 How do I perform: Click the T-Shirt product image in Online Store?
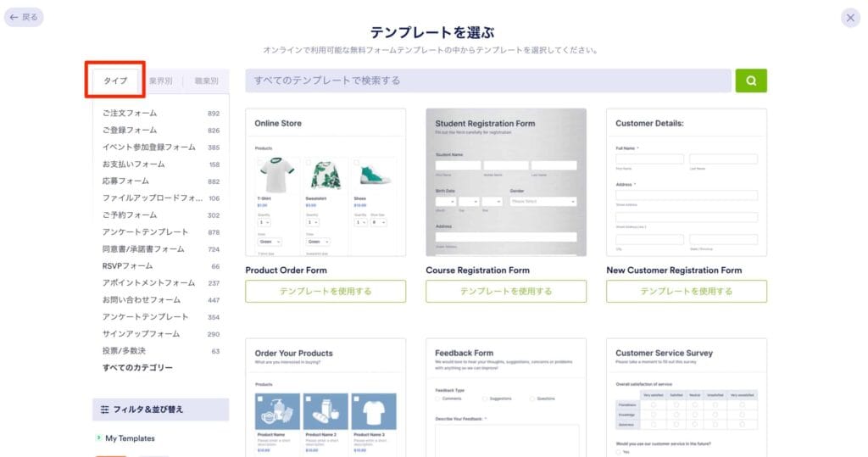[277, 175]
